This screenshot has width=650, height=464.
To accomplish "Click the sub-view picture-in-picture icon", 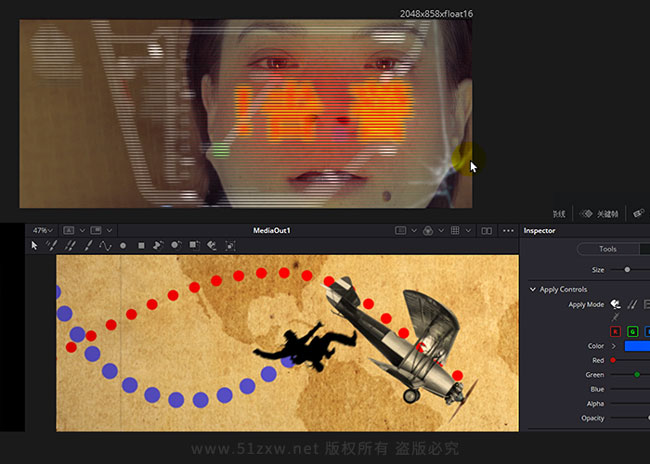I will [x=96, y=230].
